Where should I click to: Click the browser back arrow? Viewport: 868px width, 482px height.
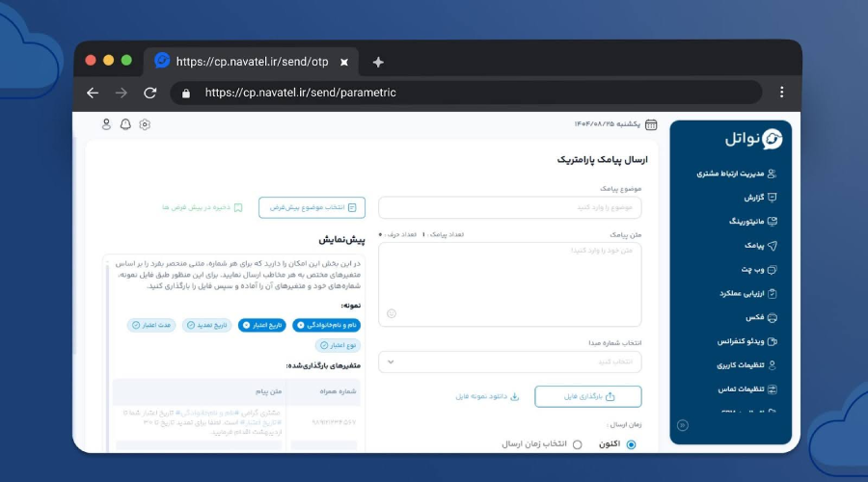(93, 93)
